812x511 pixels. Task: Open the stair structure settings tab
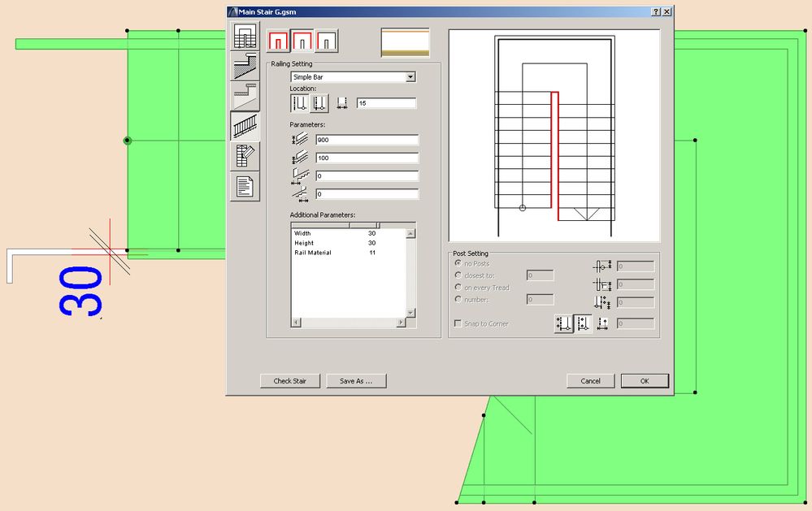click(245, 67)
